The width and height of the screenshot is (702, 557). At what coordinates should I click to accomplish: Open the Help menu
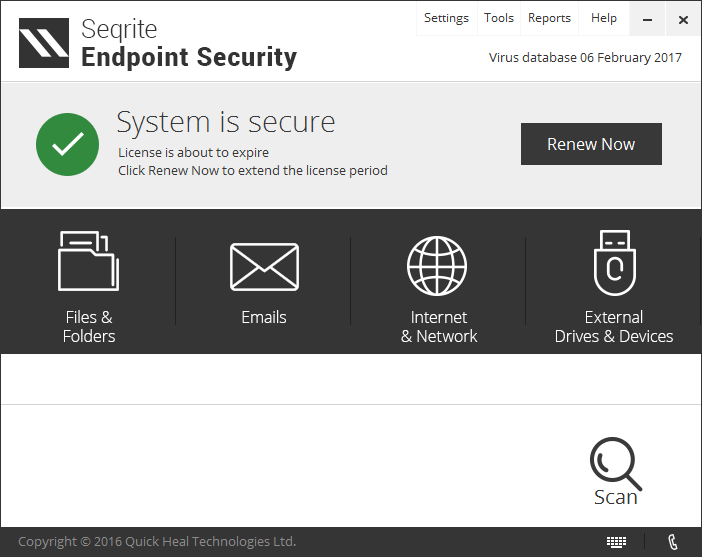(604, 18)
